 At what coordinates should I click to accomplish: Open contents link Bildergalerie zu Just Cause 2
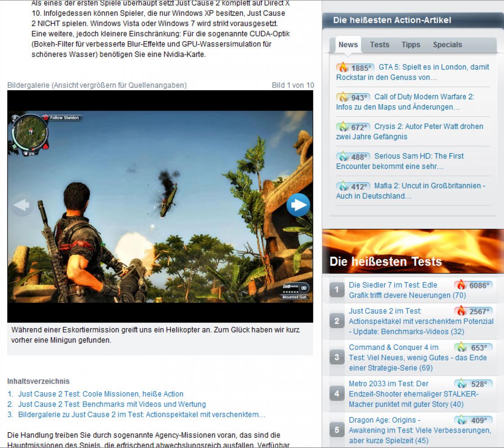pyautogui.click(x=142, y=415)
